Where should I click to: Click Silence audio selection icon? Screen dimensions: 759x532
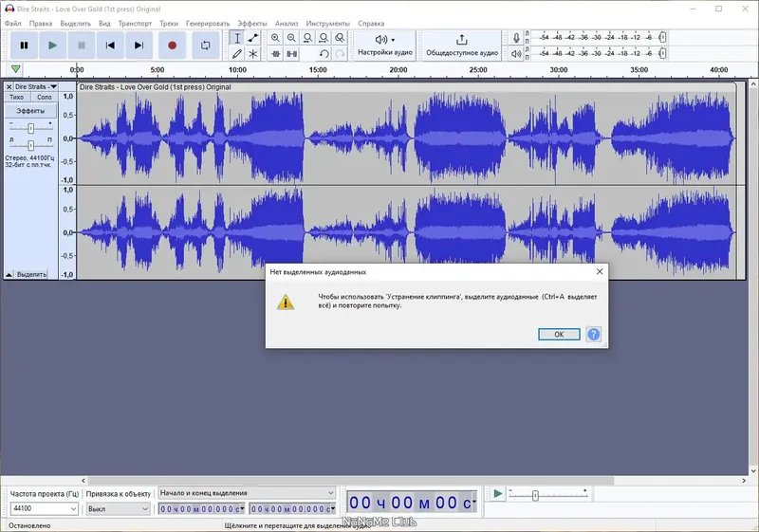291,54
